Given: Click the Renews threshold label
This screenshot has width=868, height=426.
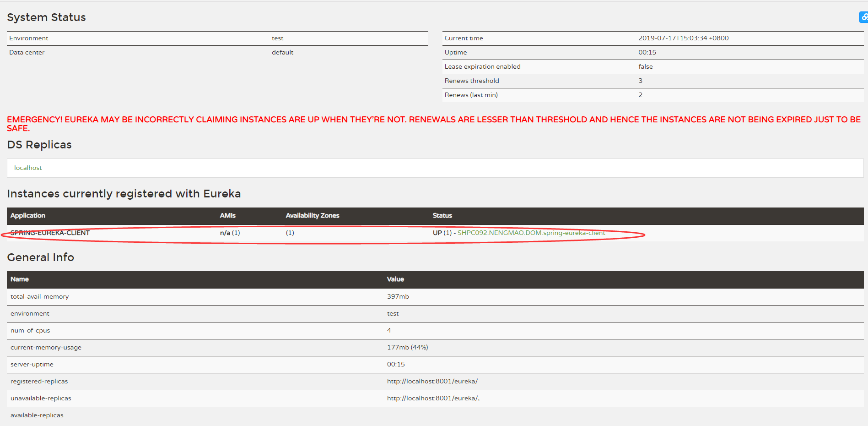Looking at the screenshot, I should [x=471, y=81].
